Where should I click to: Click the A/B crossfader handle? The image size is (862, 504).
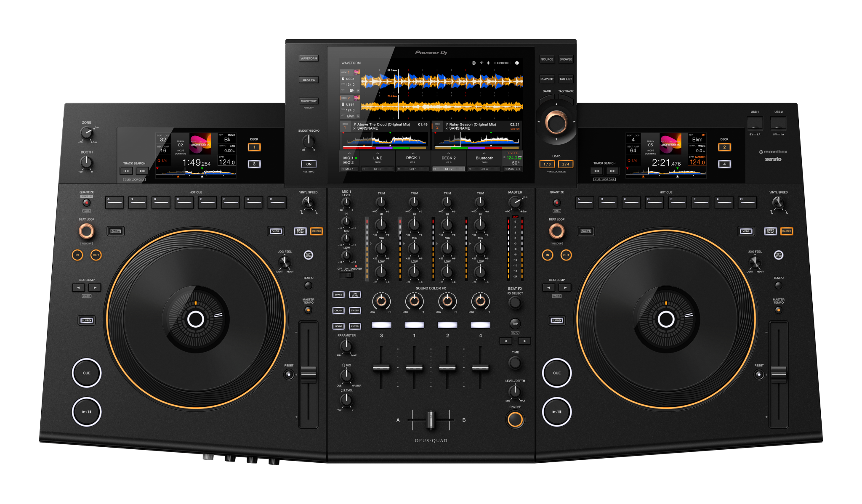[x=430, y=420]
